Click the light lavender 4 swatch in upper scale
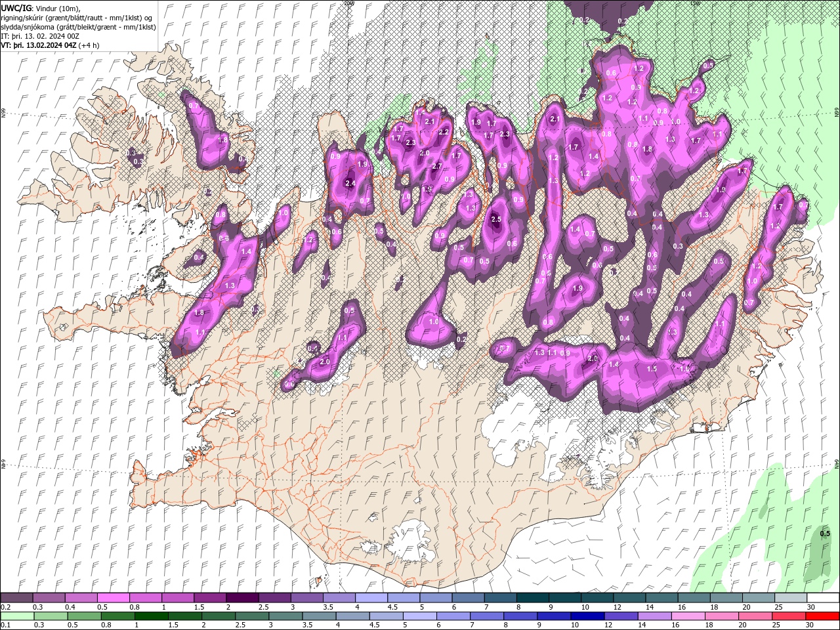The image size is (840, 630). (x=371, y=598)
